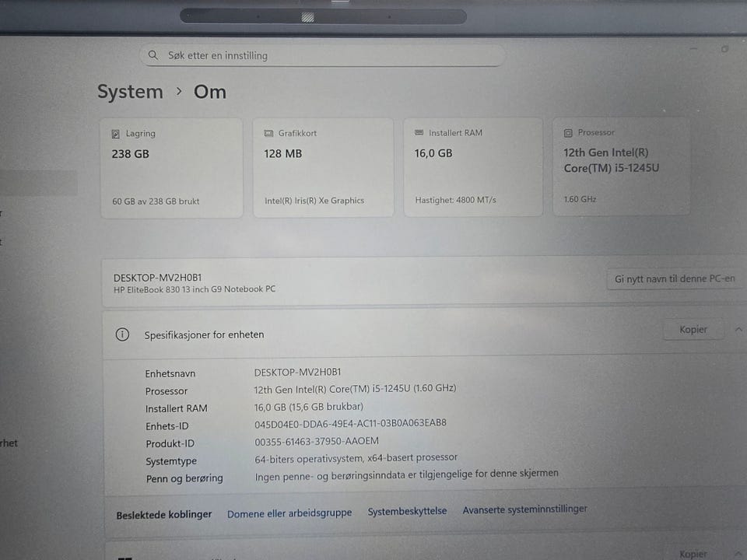Select the Systemtype 64-biters value

356,458
